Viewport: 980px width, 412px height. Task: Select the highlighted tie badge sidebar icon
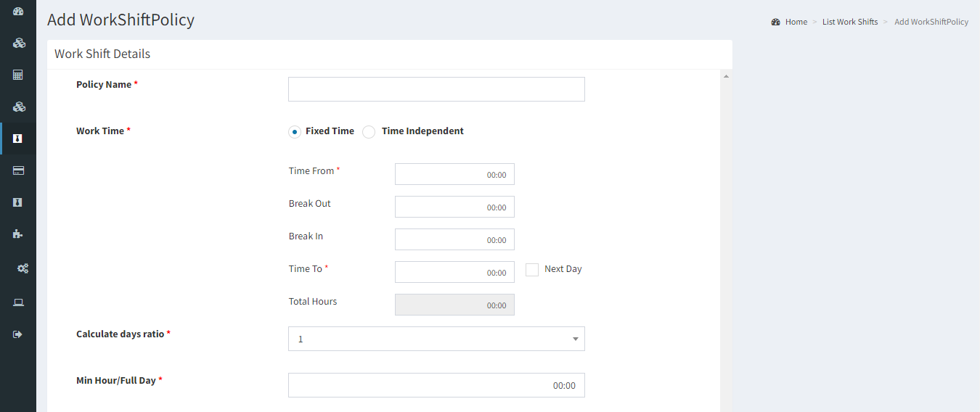coord(18,139)
